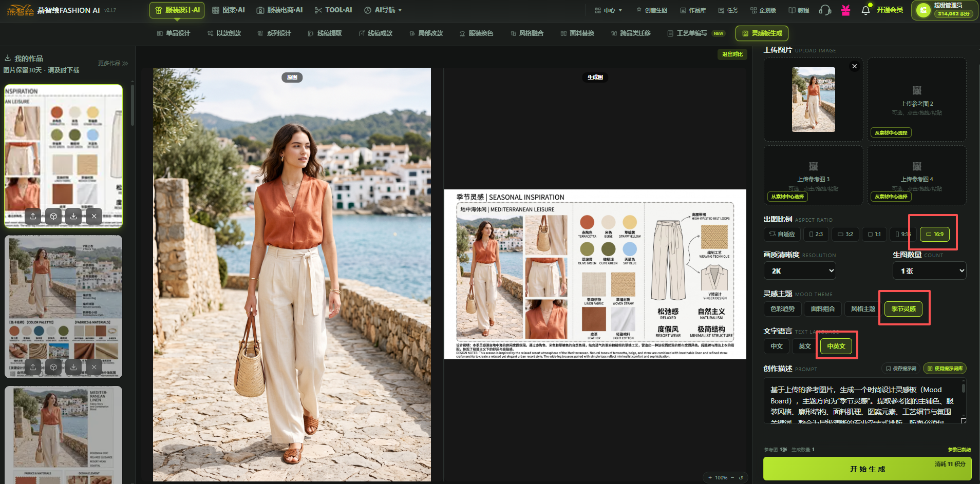The image size is (980, 484).
Task: Click 退出对比 to exit comparison
Action: (732, 54)
